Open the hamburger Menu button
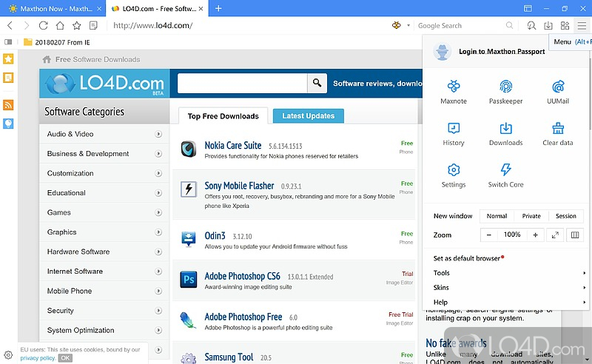 [582, 25]
